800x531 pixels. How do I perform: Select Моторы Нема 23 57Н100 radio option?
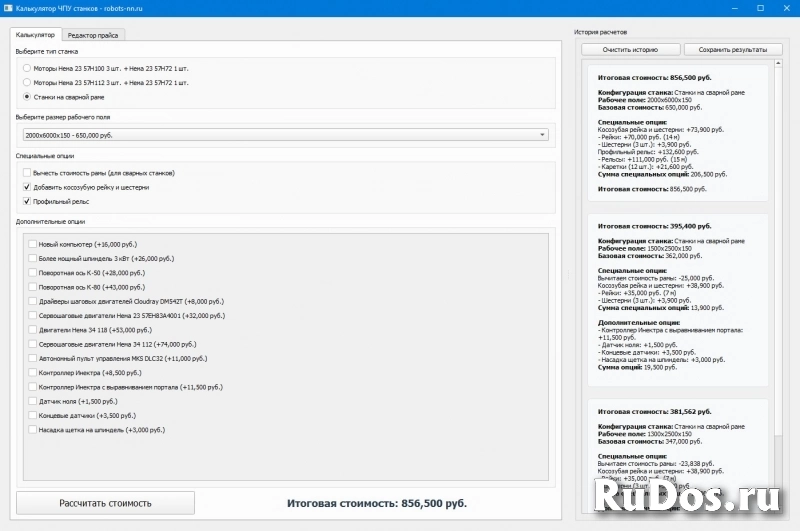click(x=27, y=68)
